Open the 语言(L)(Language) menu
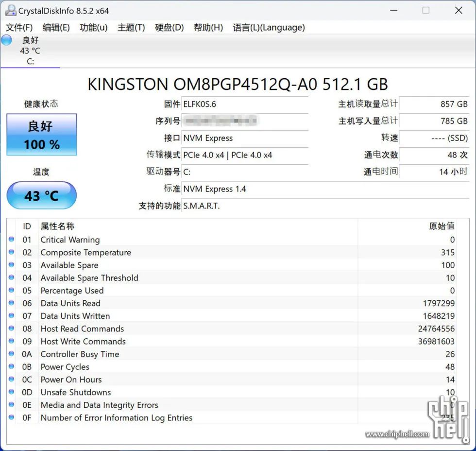The height and width of the screenshot is (451, 476). [x=269, y=28]
